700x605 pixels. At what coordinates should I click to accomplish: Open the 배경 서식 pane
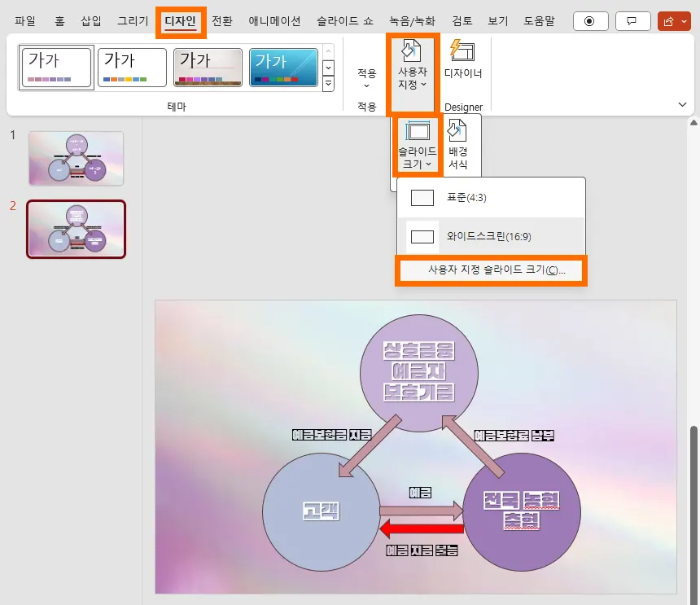coord(458,145)
